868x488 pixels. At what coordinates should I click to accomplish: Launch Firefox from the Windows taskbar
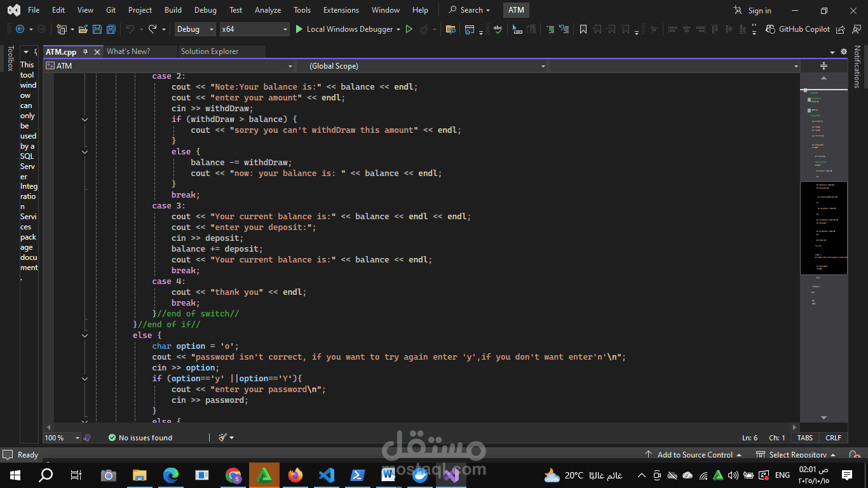pos(295,475)
